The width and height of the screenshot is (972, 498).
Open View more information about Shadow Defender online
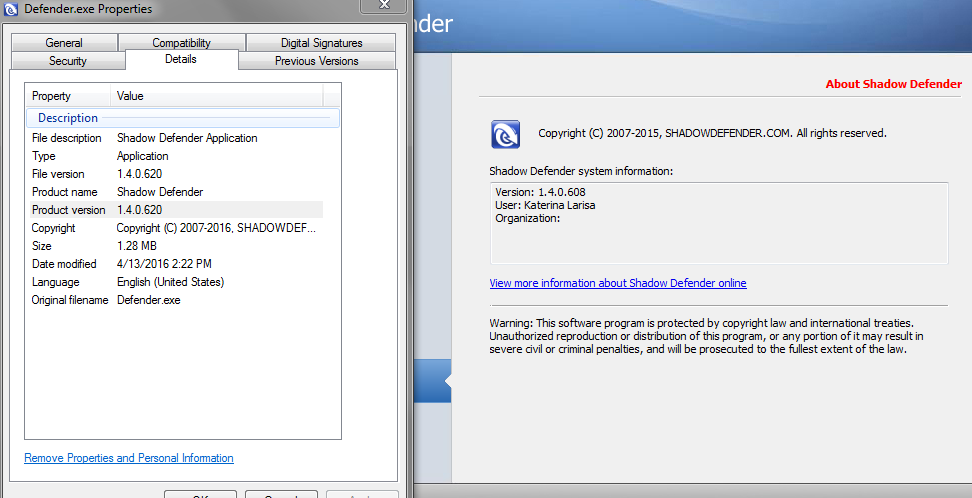coord(618,283)
